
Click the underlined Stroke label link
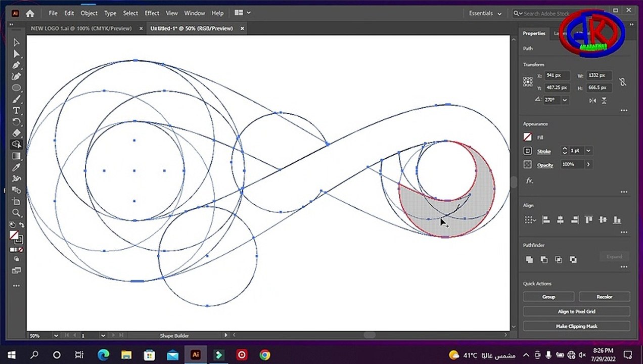tap(544, 151)
